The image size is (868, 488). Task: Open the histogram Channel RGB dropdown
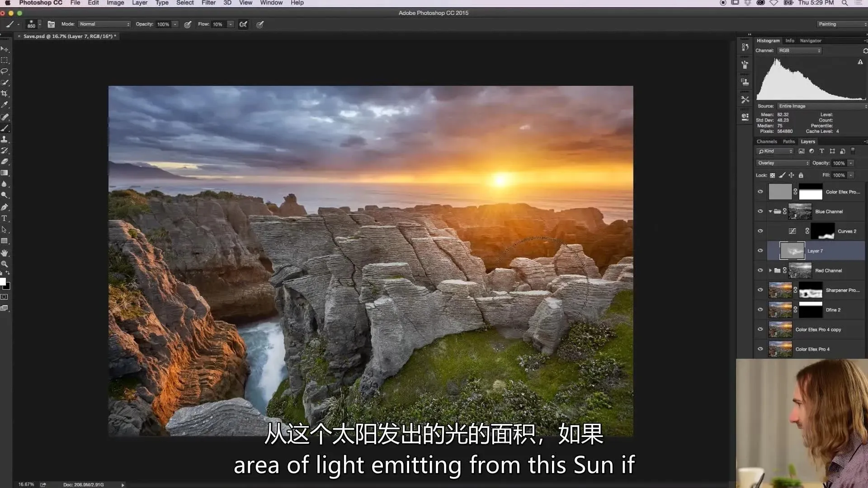click(799, 51)
